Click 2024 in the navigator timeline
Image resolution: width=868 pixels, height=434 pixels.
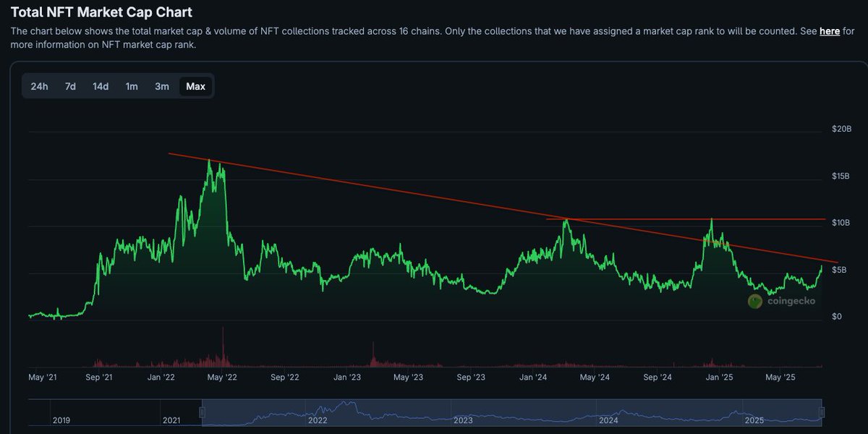(608, 420)
